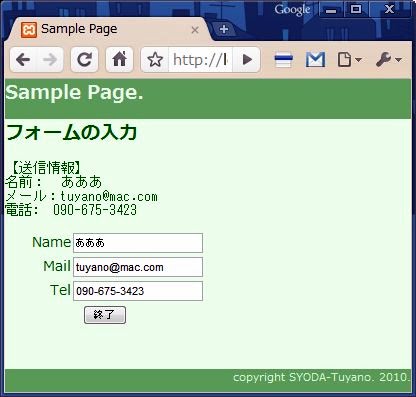Click into the http:// address bar
416x397 pixels.
200,60
